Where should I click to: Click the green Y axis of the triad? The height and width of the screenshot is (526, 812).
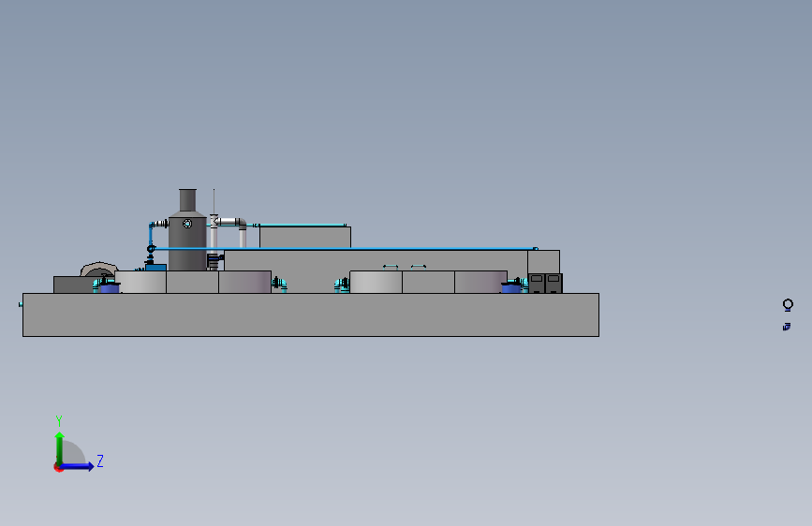click(60, 448)
